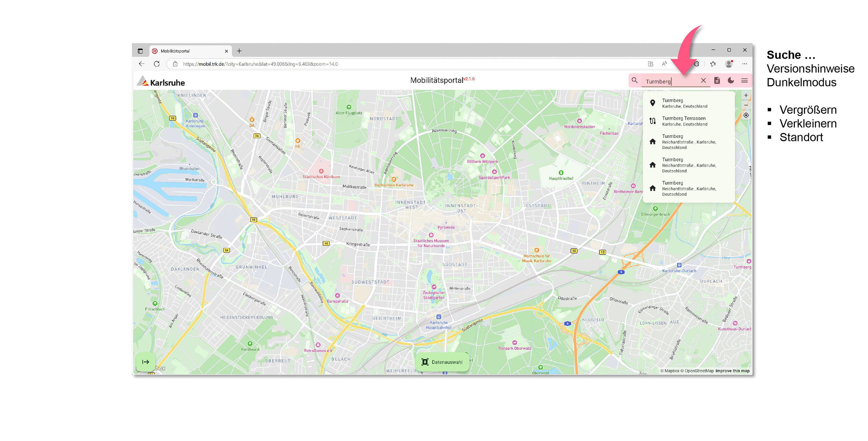Click the browser favorites star icon
The width and height of the screenshot is (868, 441).
pyautogui.click(x=713, y=64)
